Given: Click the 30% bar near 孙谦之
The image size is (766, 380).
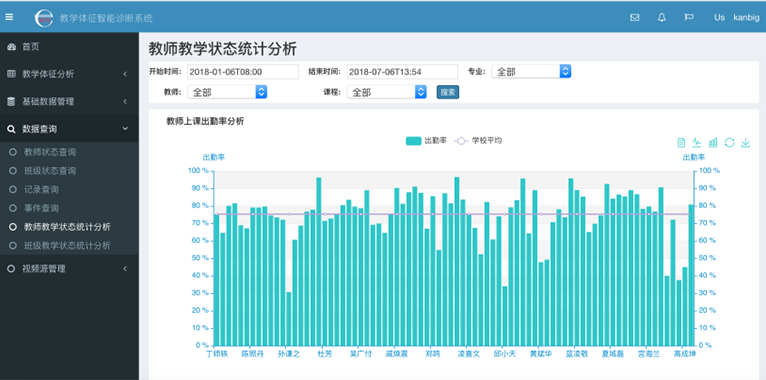Looking at the screenshot, I should point(289,318).
